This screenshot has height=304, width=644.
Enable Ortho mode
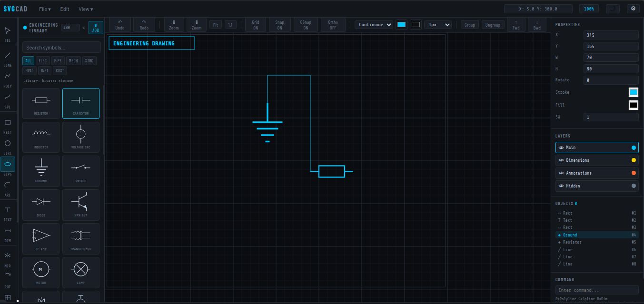tap(333, 25)
